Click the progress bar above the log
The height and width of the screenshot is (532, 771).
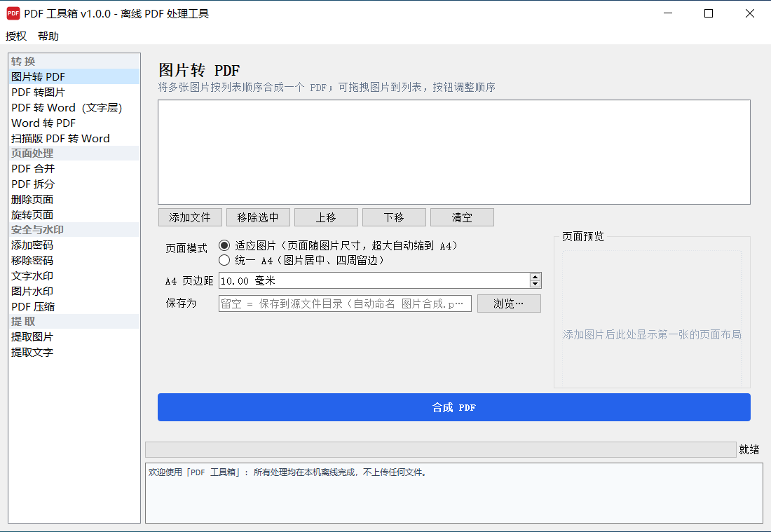pyautogui.click(x=441, y=449)
